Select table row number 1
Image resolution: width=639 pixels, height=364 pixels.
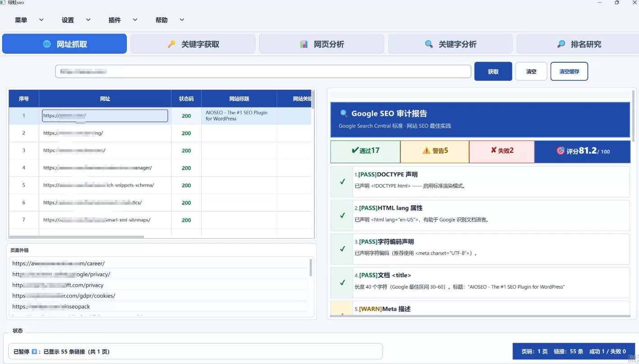(160, 116)
